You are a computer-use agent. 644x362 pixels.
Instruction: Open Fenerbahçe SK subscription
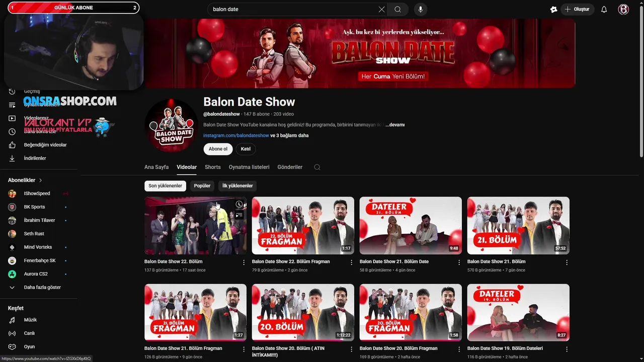[x=39, y=260]
